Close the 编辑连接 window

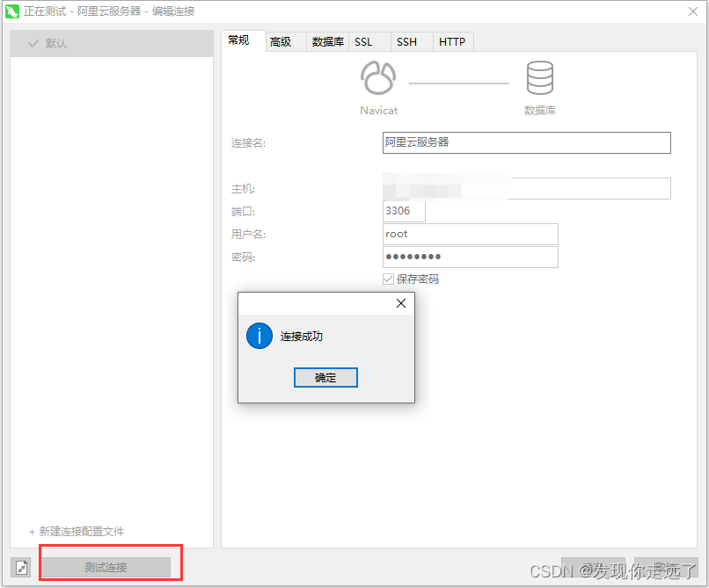692,11
